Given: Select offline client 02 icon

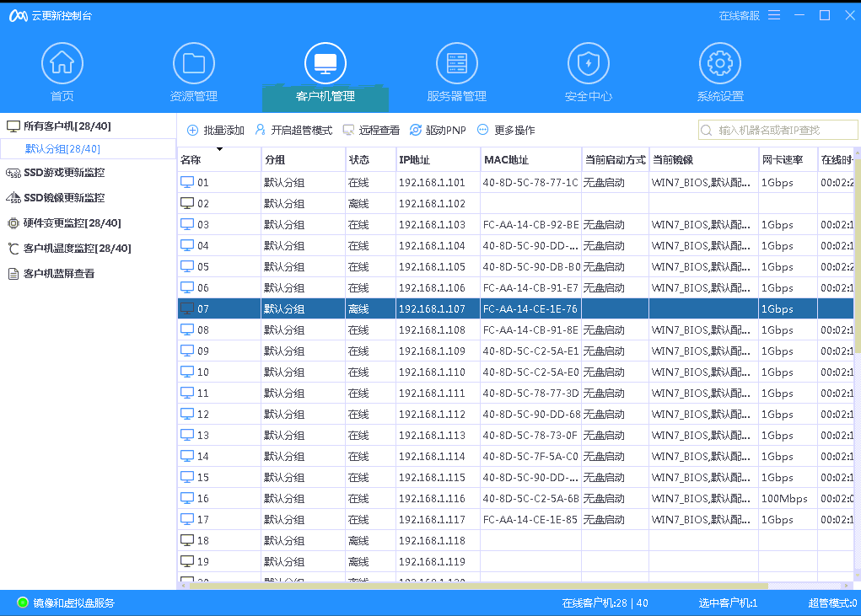Looking at the screenshot, I should point(187,203).
